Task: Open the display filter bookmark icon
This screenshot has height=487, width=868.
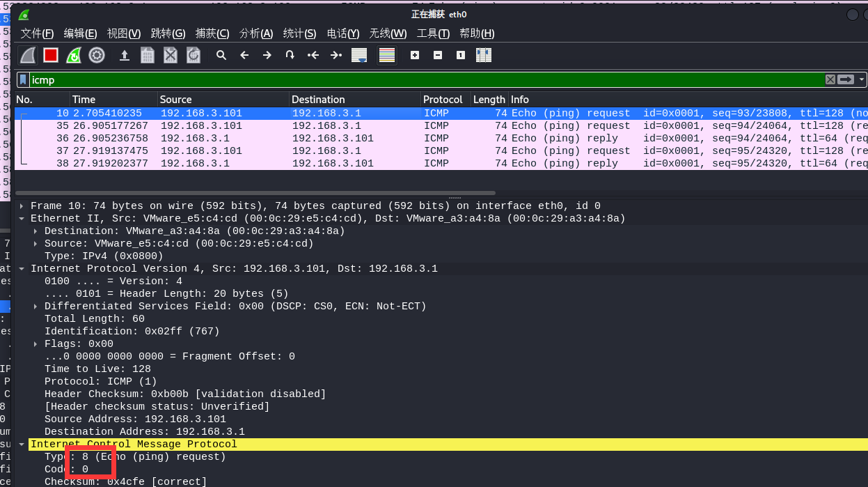Action: 23,79
